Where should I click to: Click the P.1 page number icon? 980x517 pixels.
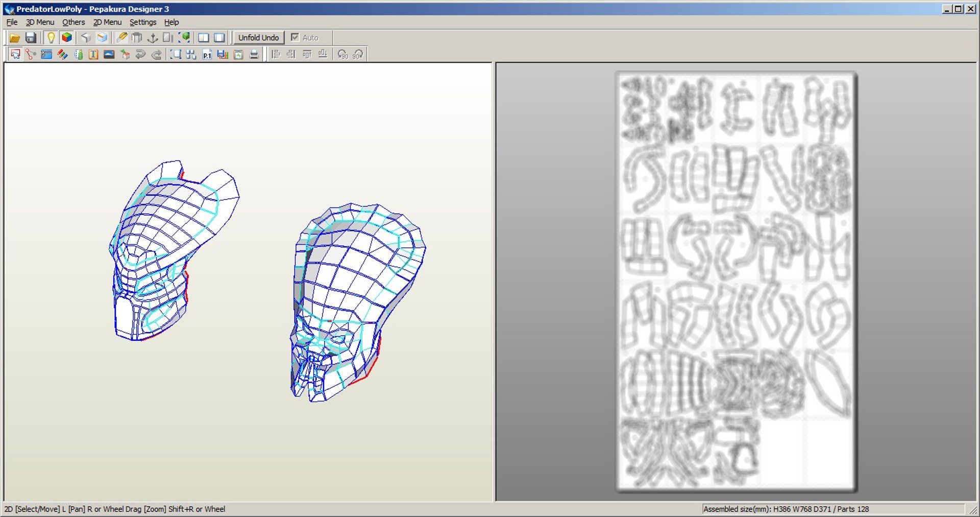(207, 54)
